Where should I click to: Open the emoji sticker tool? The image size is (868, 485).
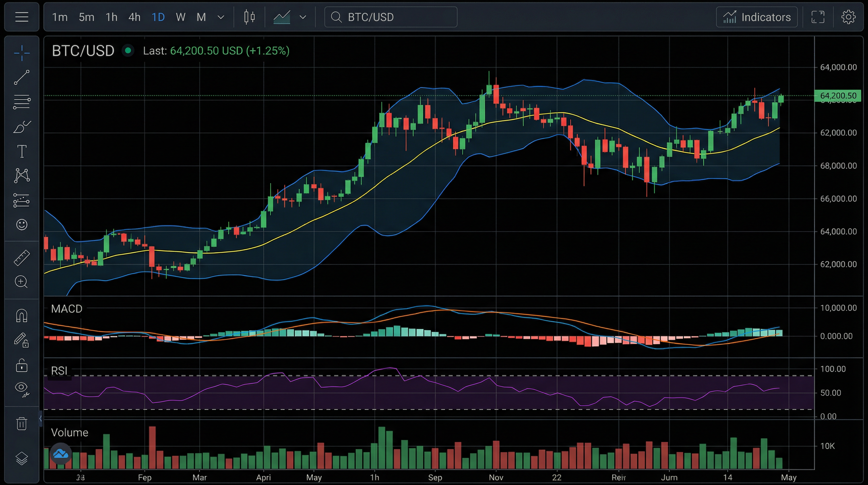coord(21,225)
